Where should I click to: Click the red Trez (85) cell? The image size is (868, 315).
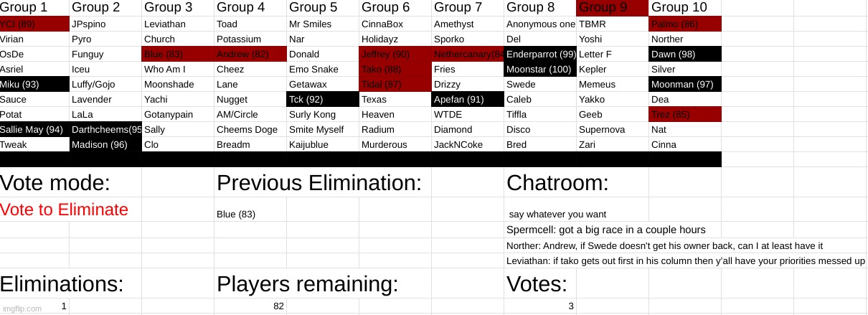(x=685, y=115)
